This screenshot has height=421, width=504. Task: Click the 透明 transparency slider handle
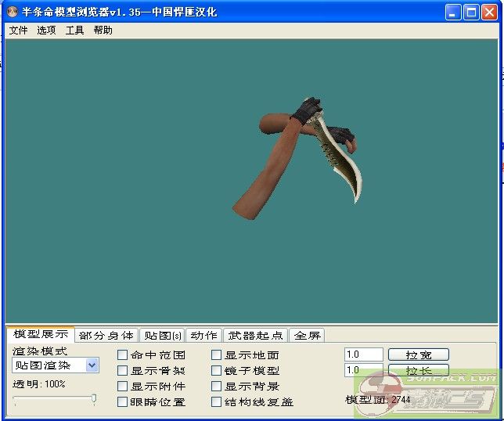point(94,399)
